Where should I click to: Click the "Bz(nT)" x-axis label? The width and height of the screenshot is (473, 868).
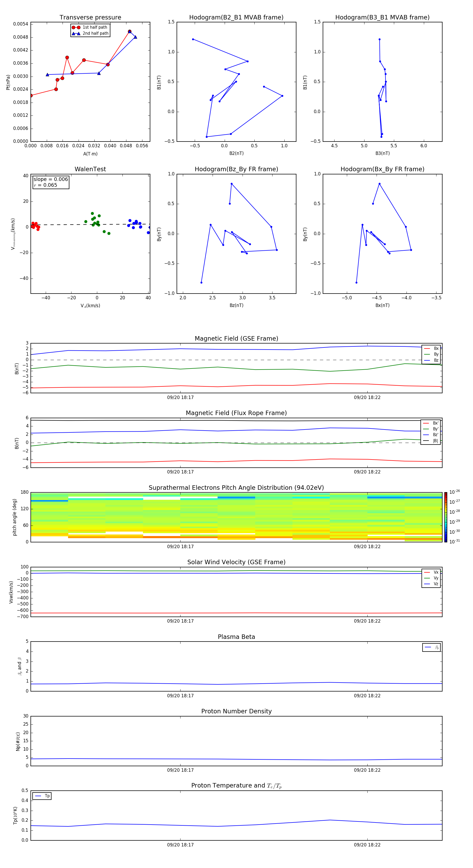tap(236, 305)
